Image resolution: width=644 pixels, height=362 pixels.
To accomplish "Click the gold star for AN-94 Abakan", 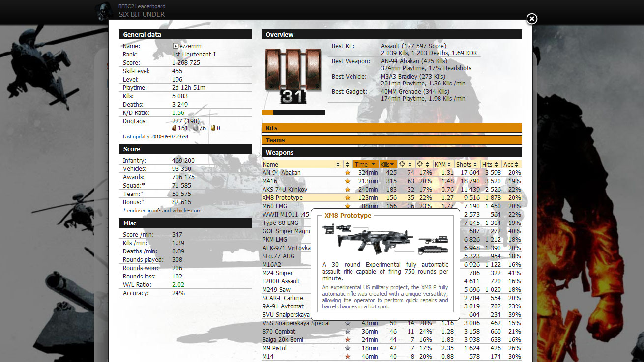I will (x=347, y=173).
